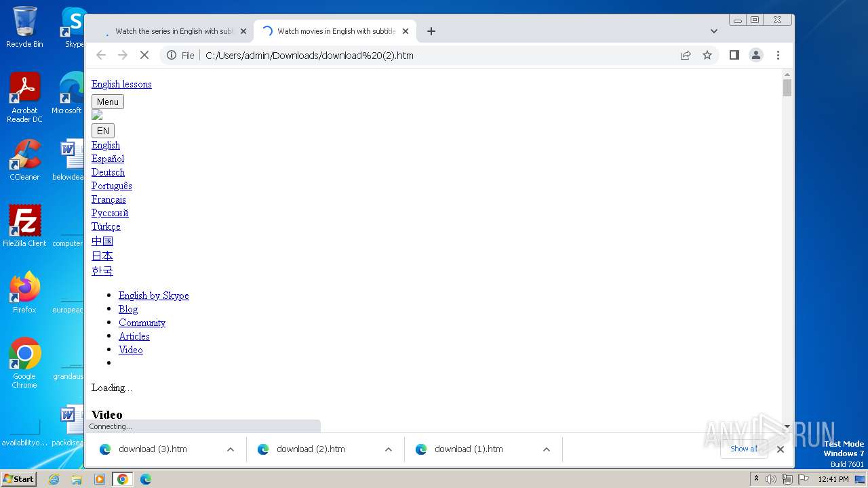Screen dimensions: 868x488
Task: Bookmark this tab with star icon
Action: (x=707, y=55)
